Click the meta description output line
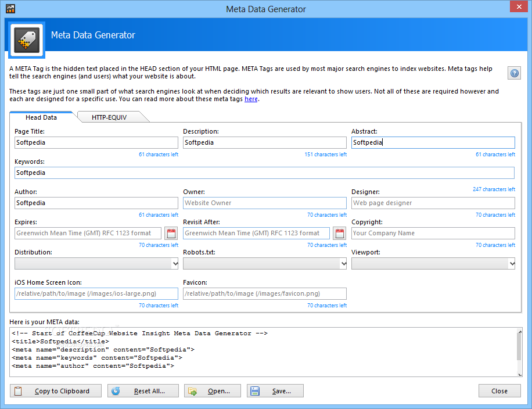Image resolution: width=532 pixels, height=409 pixels. (103, 350)
